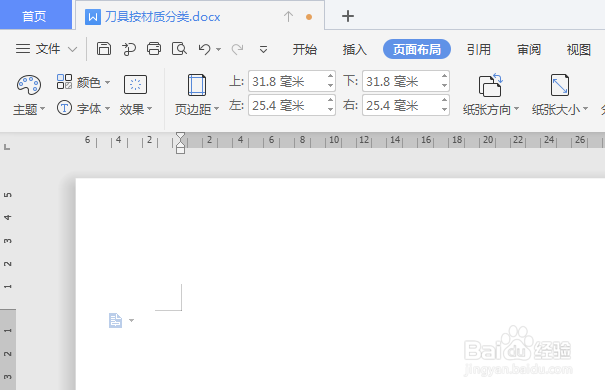Open a new tab with the plus button
The width and height of the screenshot is (605, 390).
348,16
